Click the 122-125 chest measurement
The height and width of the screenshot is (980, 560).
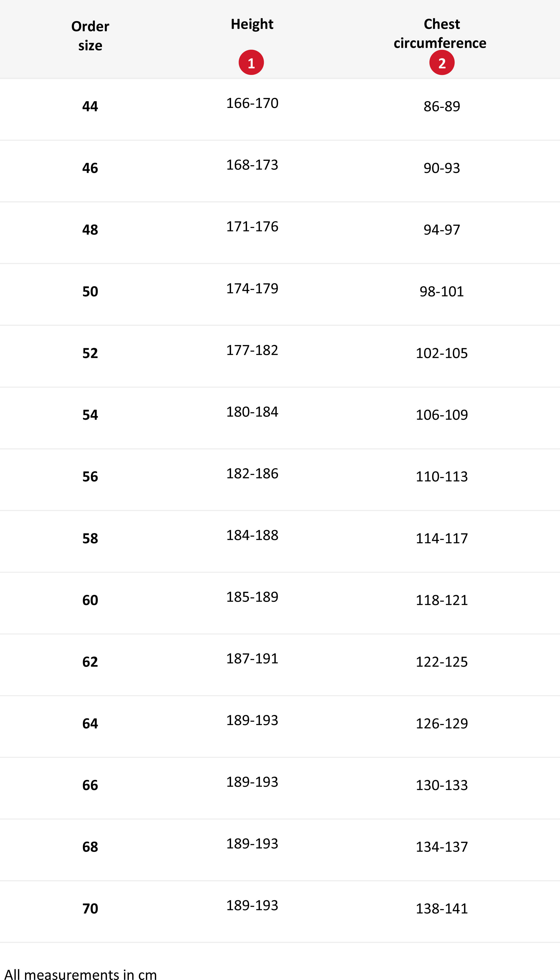pyautogui.click(x=442, y=662)
